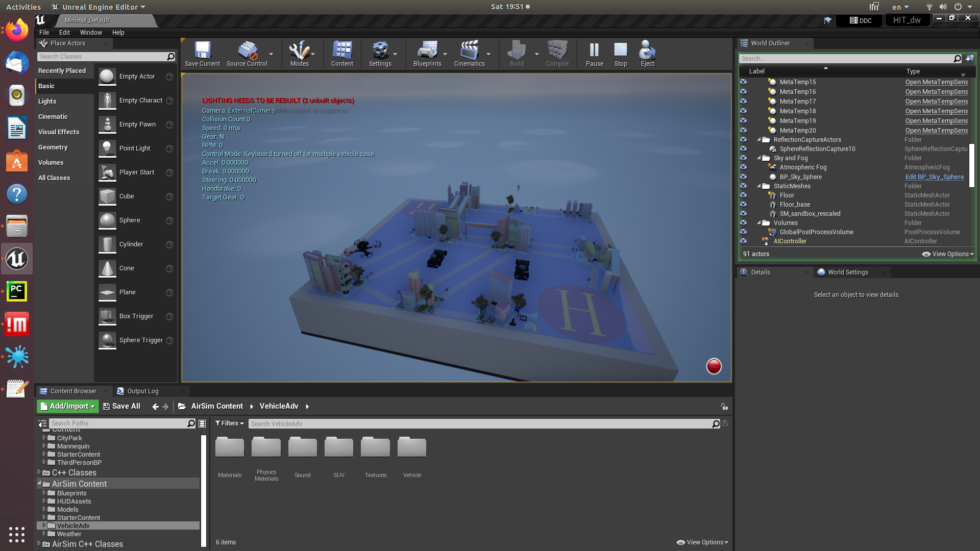Hide the ReflectionCaptureActors folder
Image resolution: width=980 pixels, height=551 pixels.
click(x=743, y=139)
